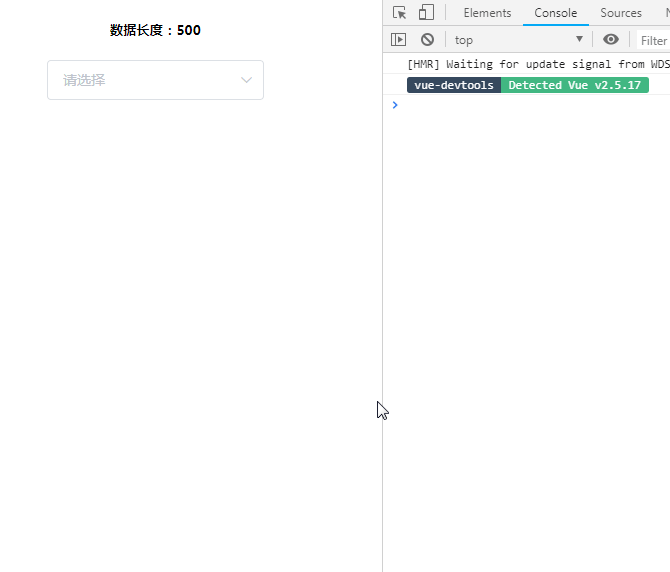Open the 请选择 select box
Screen dimensions: 670x572
pyautogui.click(x=156, y=80)
